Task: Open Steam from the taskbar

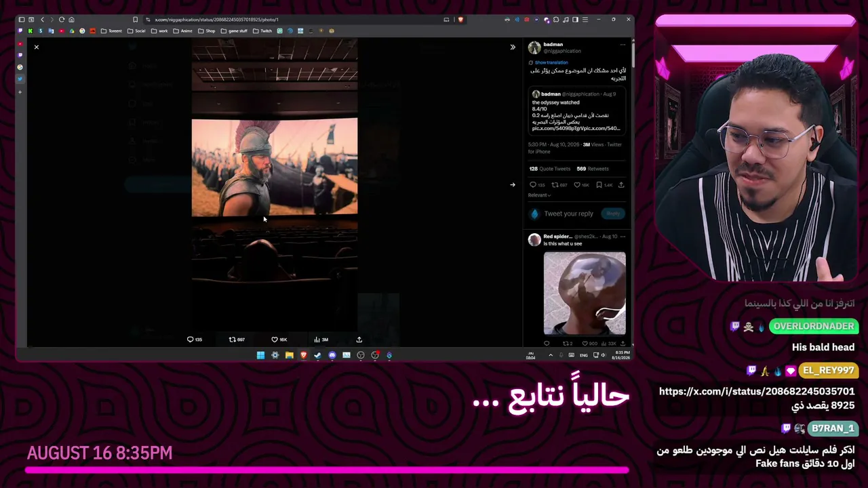Action: pyautogui.click(x=317, y=355)
